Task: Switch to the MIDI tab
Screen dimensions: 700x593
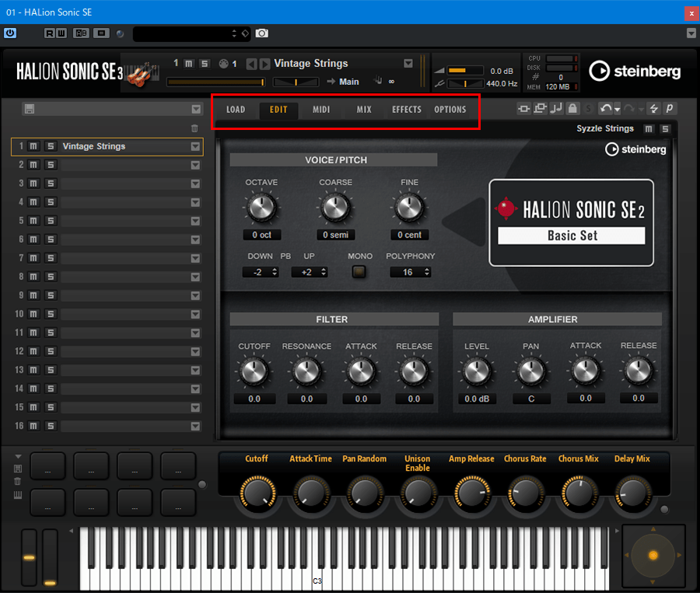Action: click(x=321, y=110)
